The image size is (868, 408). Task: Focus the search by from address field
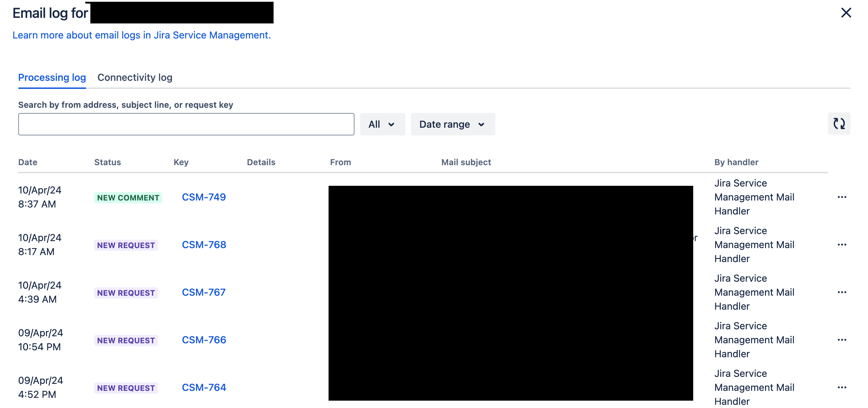(186, 124)
